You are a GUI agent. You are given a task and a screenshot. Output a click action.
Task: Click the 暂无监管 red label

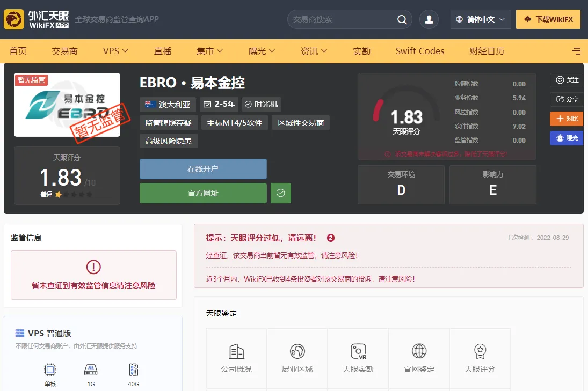coord(32,80)
